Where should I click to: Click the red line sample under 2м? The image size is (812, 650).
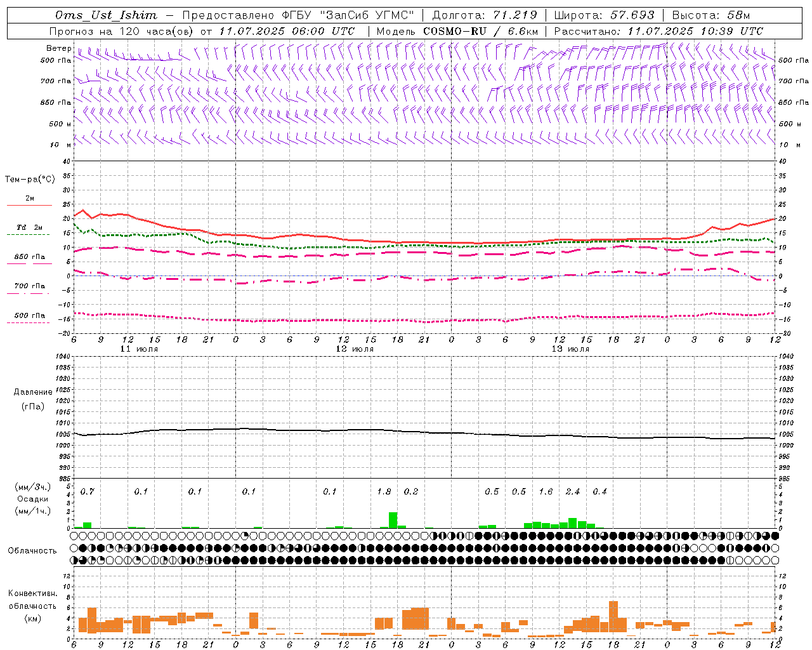point(29,206)
